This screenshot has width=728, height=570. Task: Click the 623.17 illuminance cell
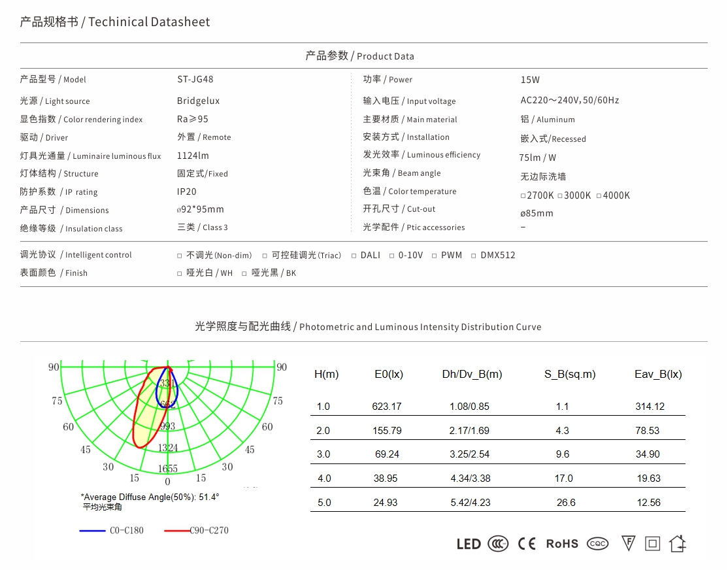point(387,407)
